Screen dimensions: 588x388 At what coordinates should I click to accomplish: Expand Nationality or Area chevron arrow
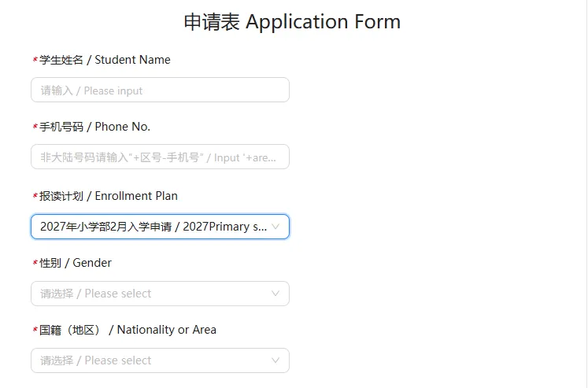276,360
